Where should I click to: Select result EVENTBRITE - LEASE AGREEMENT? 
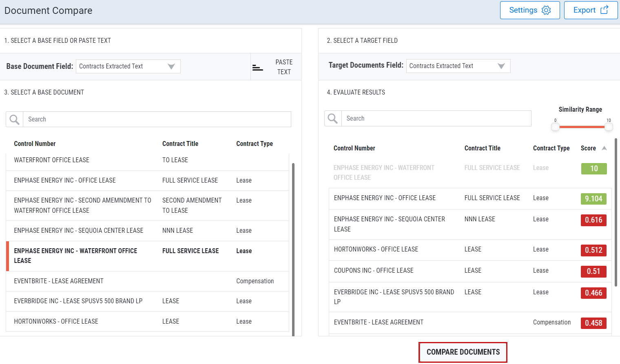tap(470, 323)
